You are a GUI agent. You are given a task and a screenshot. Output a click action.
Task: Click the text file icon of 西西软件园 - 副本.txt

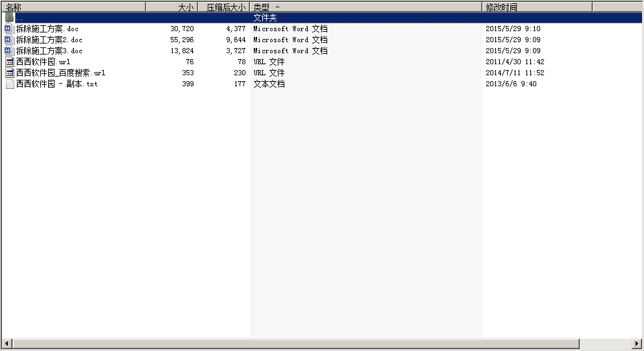[10, 84]
